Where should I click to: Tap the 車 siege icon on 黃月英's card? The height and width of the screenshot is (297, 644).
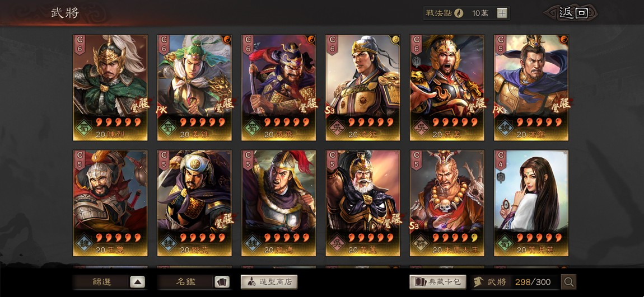pyautogui.click(x=501, y=176)
